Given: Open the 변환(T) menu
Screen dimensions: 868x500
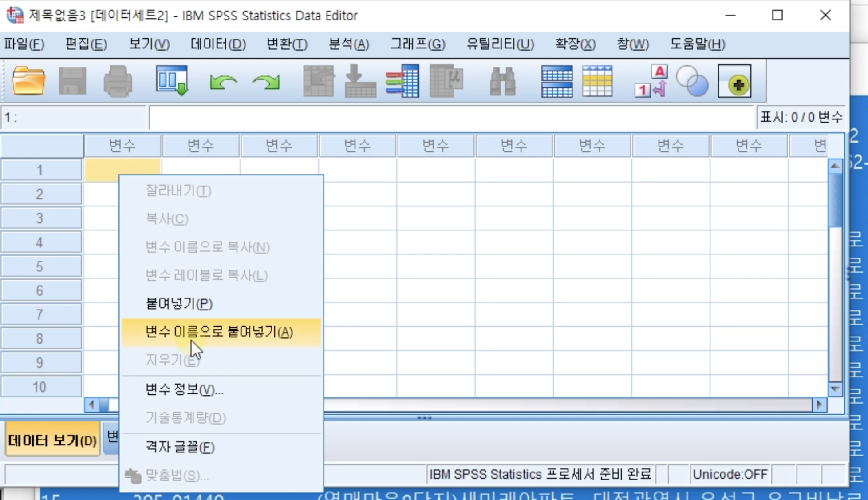Looking at the screenshot, I should click(x=287, y=44).
